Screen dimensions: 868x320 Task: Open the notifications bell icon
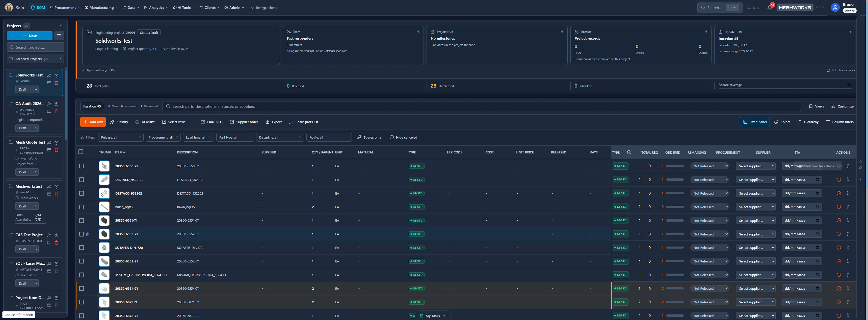pyautogui.click(x=770, y=7)
